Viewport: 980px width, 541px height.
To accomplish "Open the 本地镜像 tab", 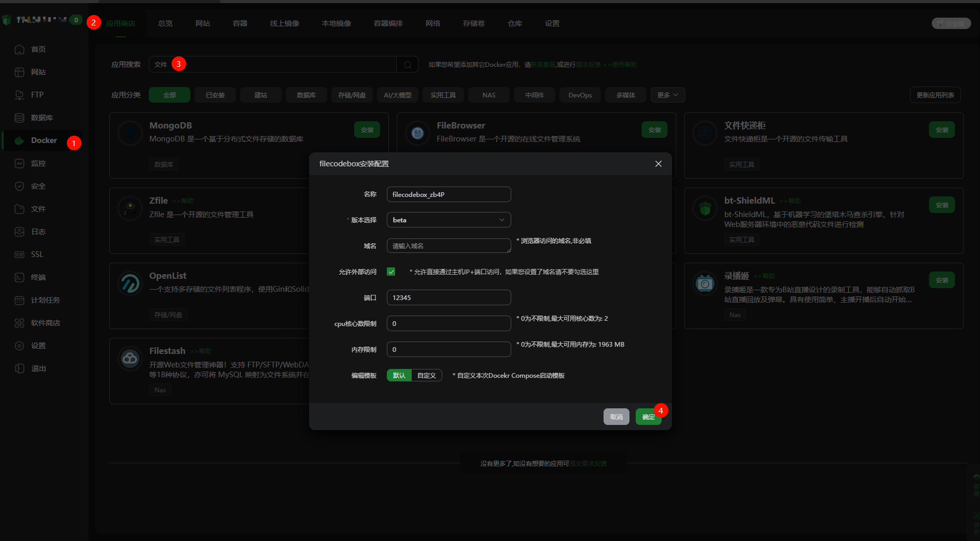I will (x=336, y=23).
